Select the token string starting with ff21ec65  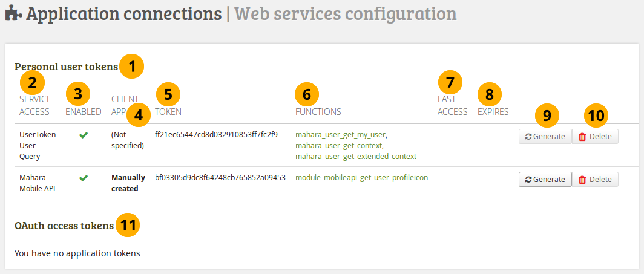(x=216, y=134)
